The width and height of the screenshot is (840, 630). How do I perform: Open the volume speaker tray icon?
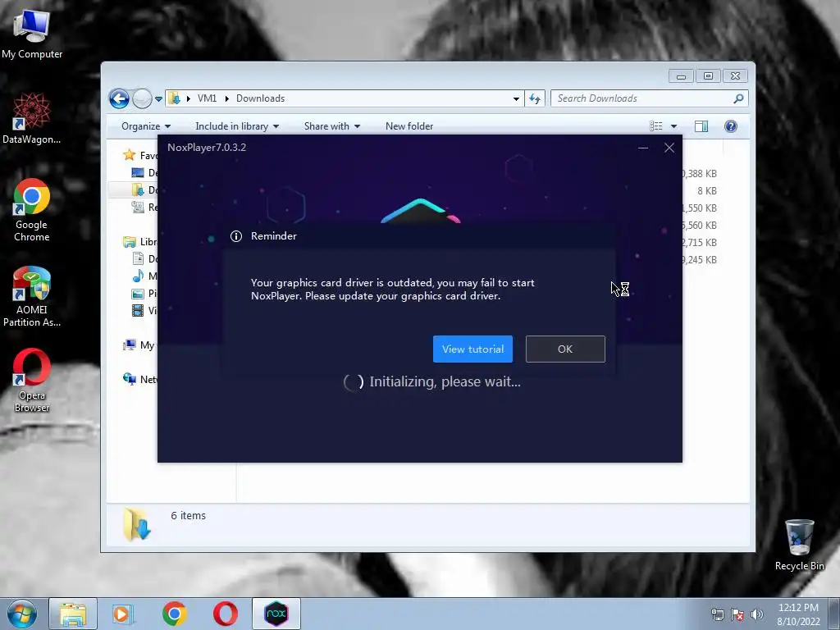point(756,615)
